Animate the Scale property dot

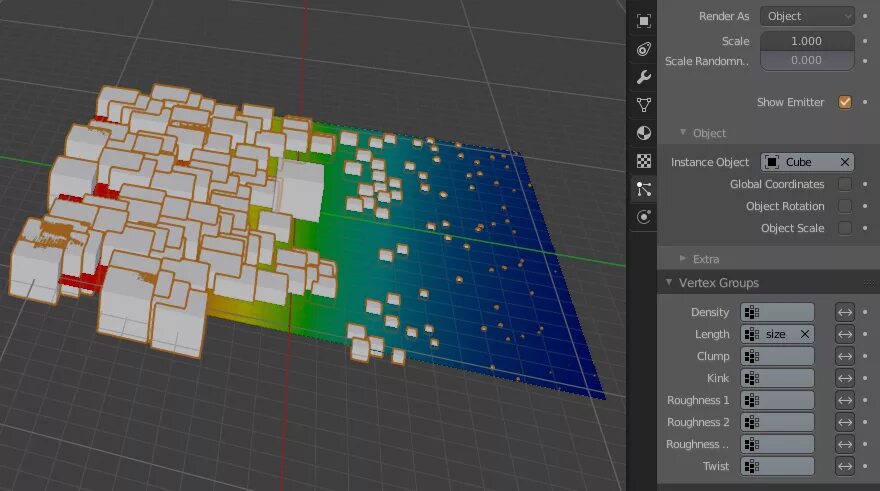pos(865,41)
